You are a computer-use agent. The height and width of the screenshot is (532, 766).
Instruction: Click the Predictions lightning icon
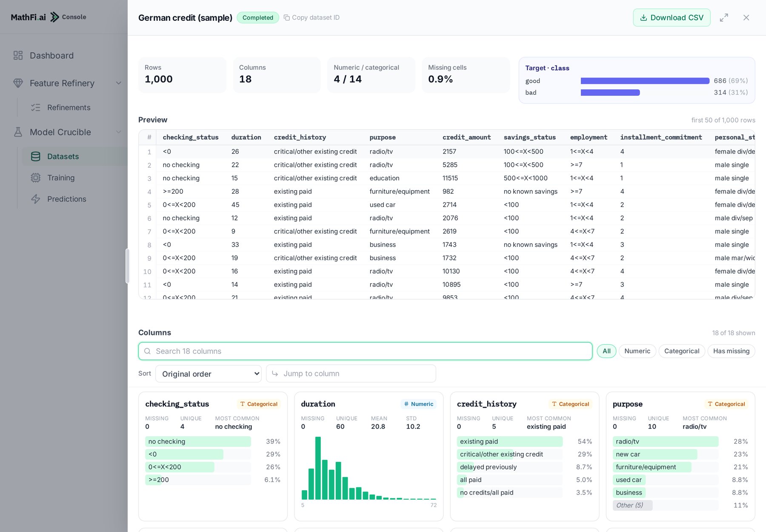point(36,199)
